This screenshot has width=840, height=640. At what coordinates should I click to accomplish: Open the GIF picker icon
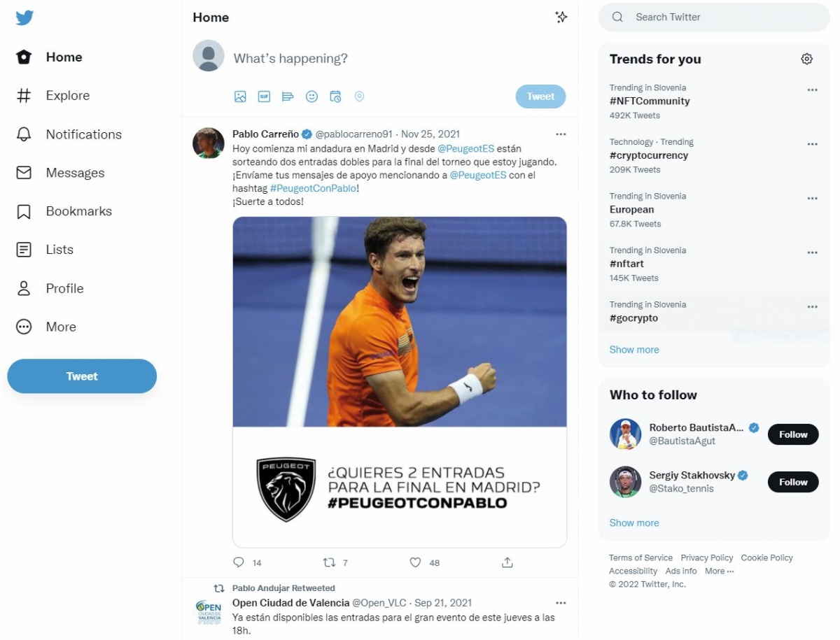coord(264,97)
